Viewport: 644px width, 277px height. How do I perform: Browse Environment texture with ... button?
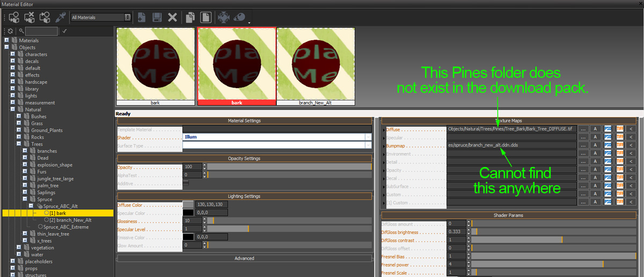click(x=583, y=153)
